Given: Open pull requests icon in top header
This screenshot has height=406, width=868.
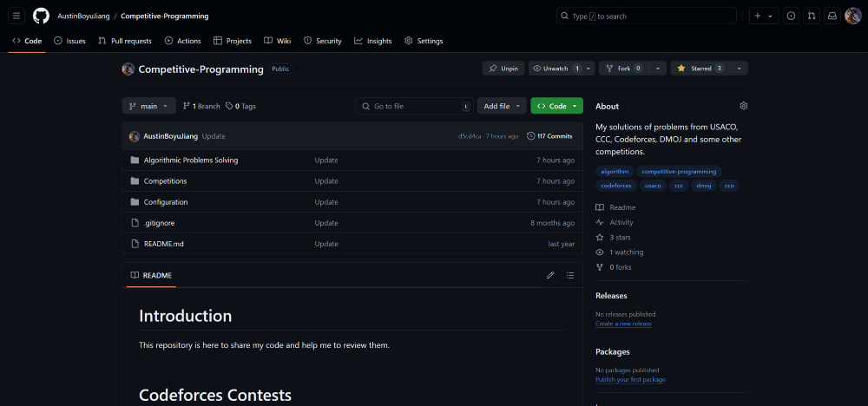Looking at the screenshot, I should coord(811,16).
